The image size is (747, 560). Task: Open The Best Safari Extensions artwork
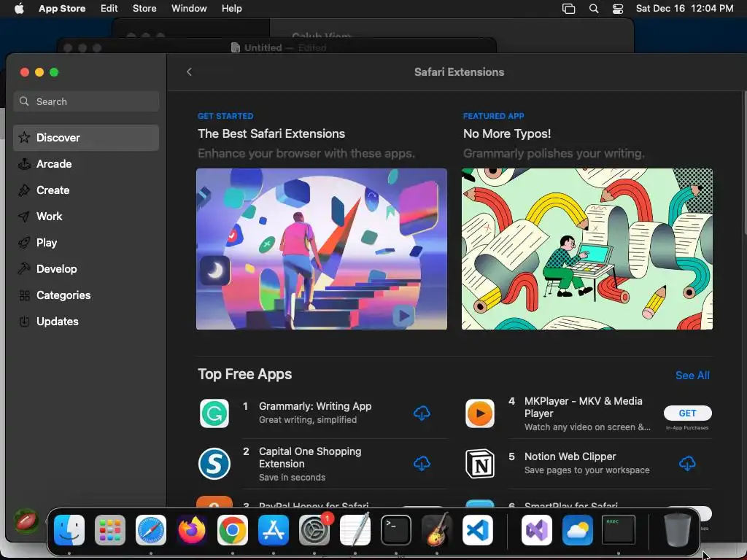click(322, 249)
